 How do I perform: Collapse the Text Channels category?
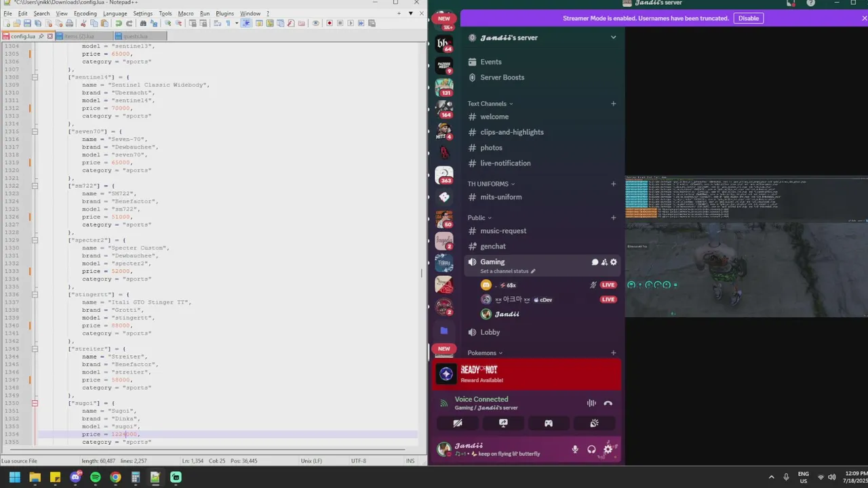click(x=490, y=104)
